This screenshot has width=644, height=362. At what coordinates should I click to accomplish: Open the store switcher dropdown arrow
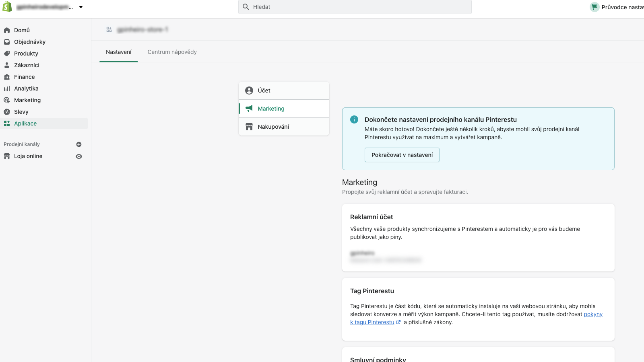(x=81, y=7)
